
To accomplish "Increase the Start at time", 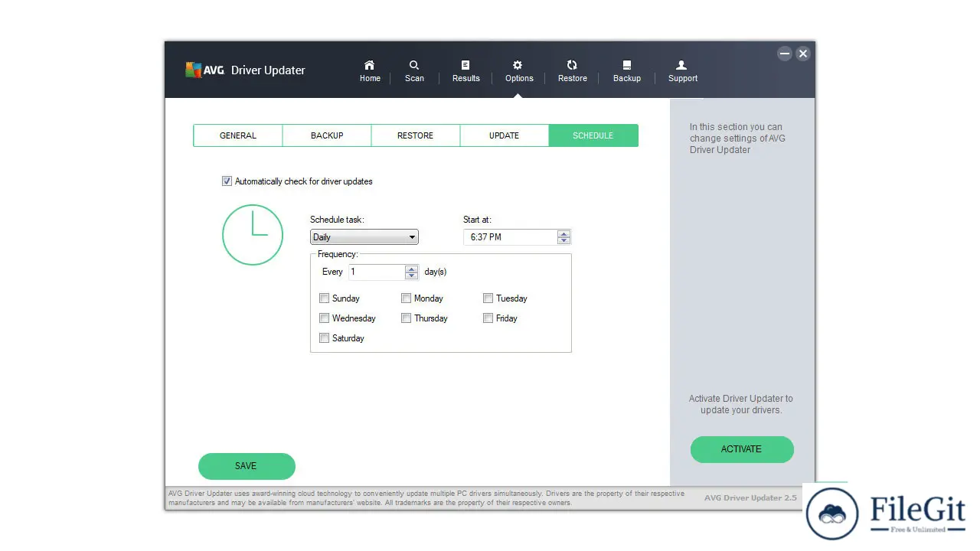I will coord(564,233).
